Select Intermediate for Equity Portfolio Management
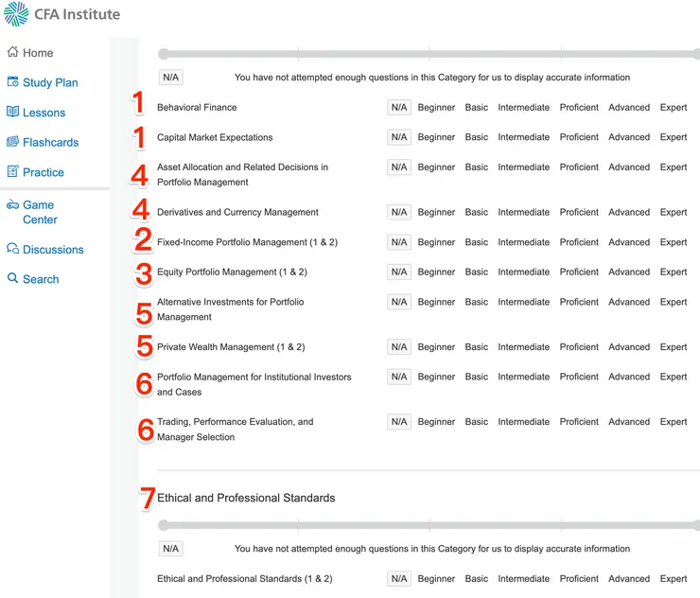Image resolution: width=700 pixels, height=598 pixels. (x=523, y=273)
